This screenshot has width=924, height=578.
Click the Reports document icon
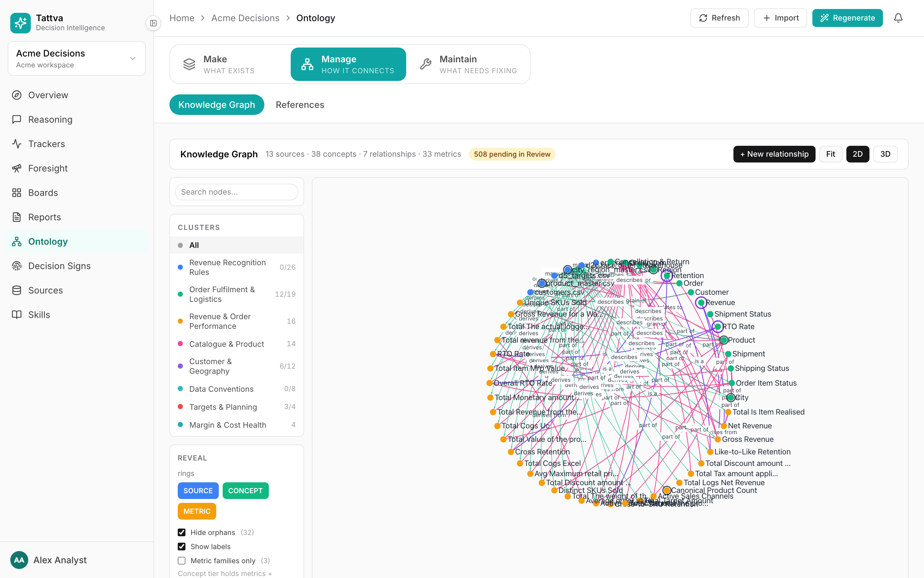16,217
